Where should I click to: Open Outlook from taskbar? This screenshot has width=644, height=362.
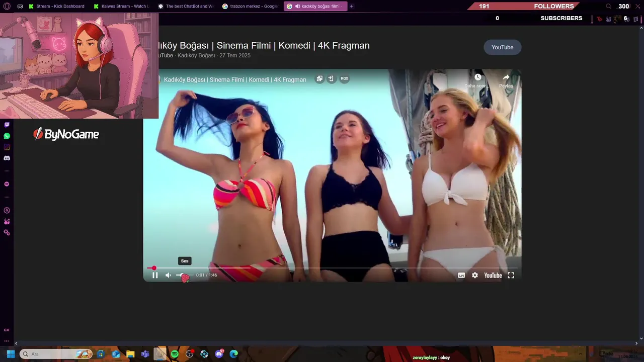pos(116,354)
